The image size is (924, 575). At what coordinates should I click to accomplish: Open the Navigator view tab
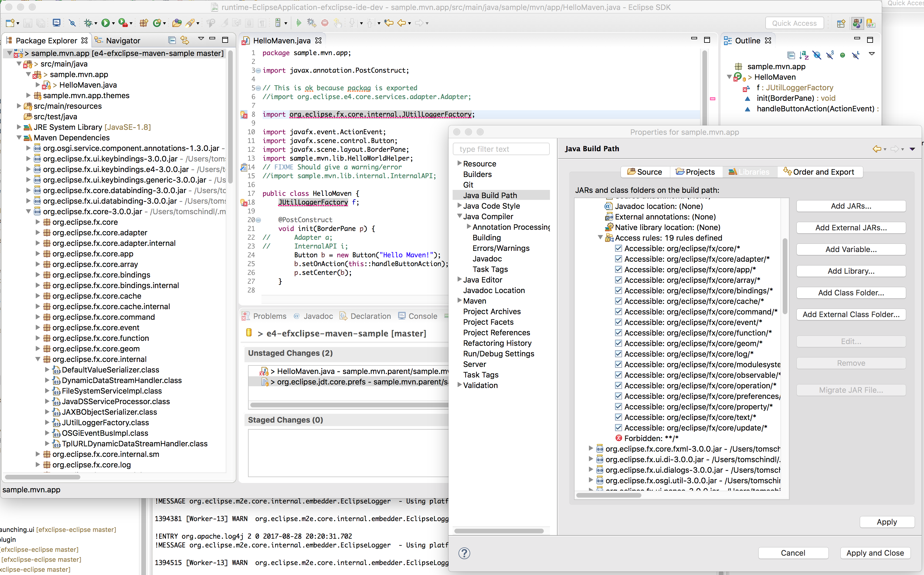123,40
